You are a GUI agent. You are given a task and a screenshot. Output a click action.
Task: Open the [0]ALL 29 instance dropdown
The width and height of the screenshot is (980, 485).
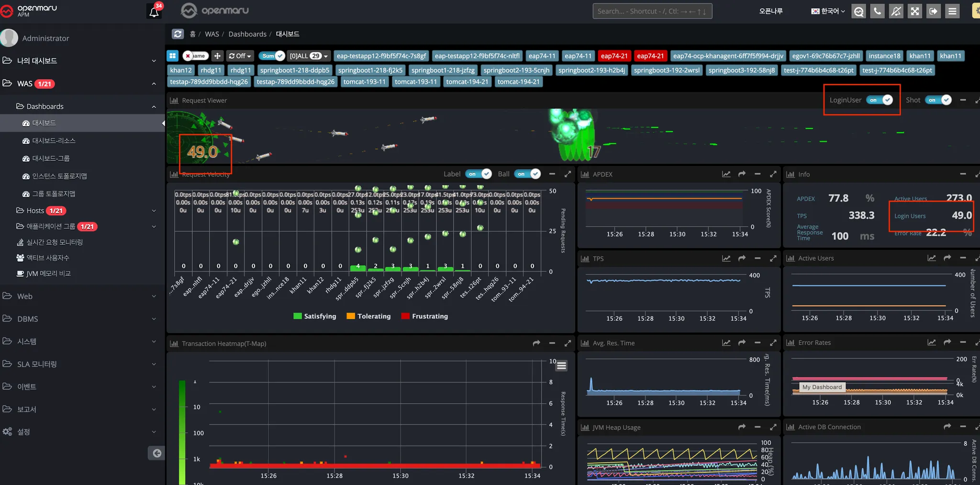(x=309, y=56)
